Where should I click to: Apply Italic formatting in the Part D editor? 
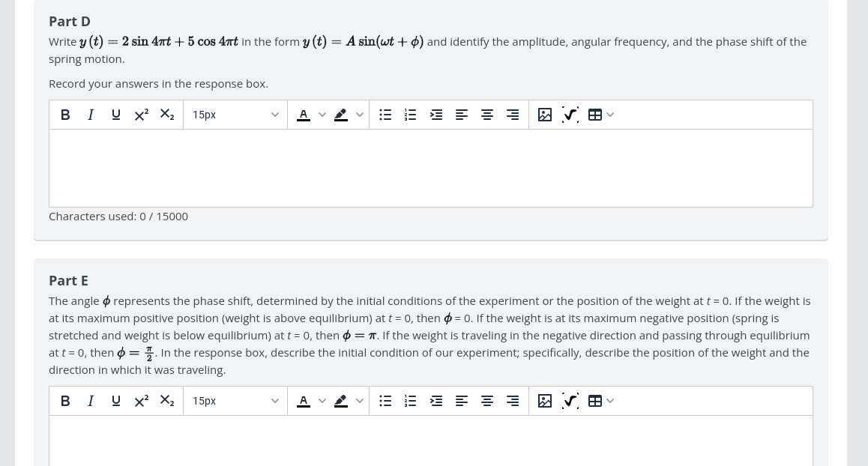click(x=91, y=115)
